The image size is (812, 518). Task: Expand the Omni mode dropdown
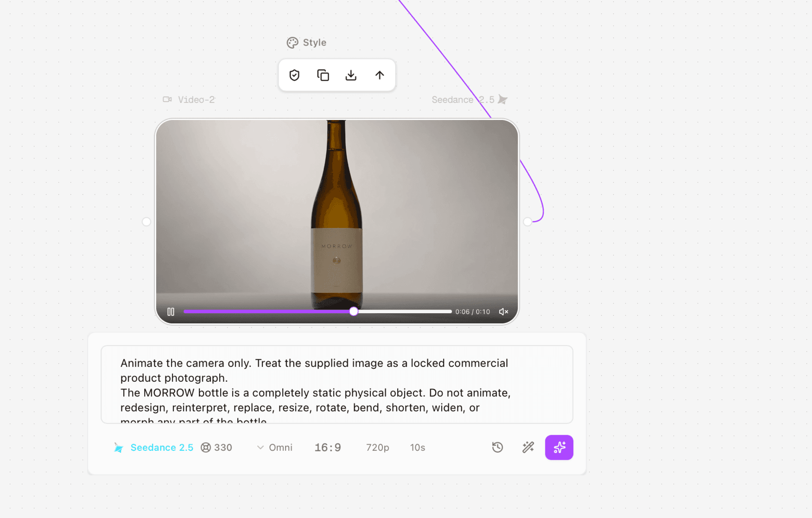point(274,448)
